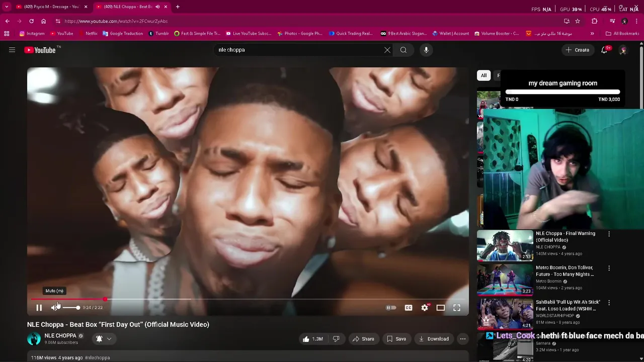The image size is (644, 362).
Task: Open media control icon in toolbar
Action: coord(612,21)
